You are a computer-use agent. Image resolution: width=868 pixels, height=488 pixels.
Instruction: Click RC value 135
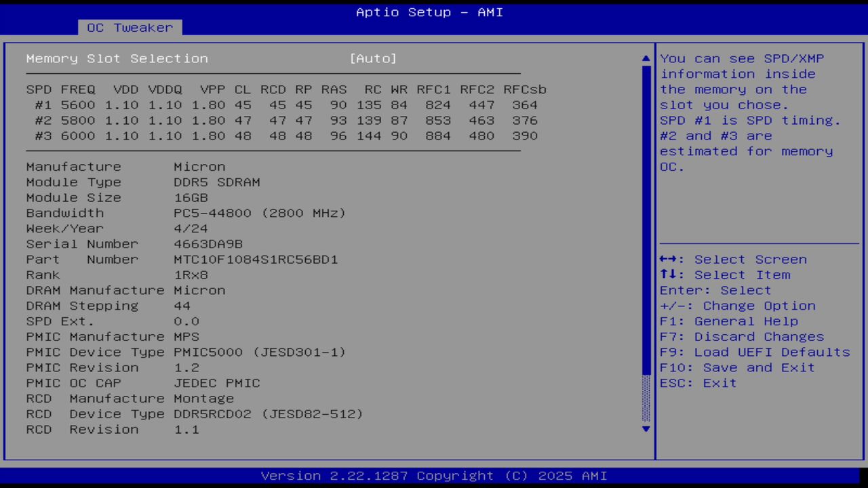tap(369, 105)
